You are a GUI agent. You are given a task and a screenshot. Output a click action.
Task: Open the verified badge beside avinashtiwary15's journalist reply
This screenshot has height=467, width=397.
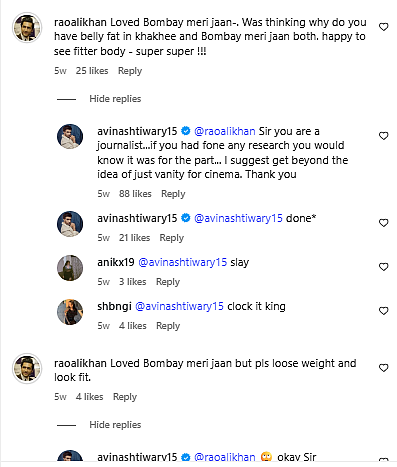point(186,131)
